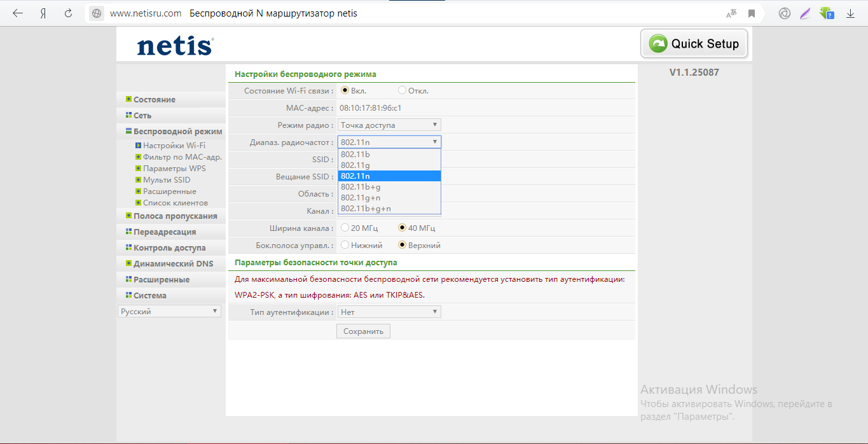Screen dimensions: 868x444
Task: Click Параметры безопасности точки доступа heading
Action: [x=315, y=262]
